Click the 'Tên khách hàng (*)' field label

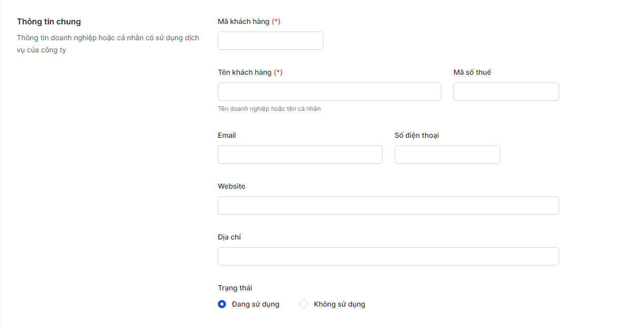[250, 72]
